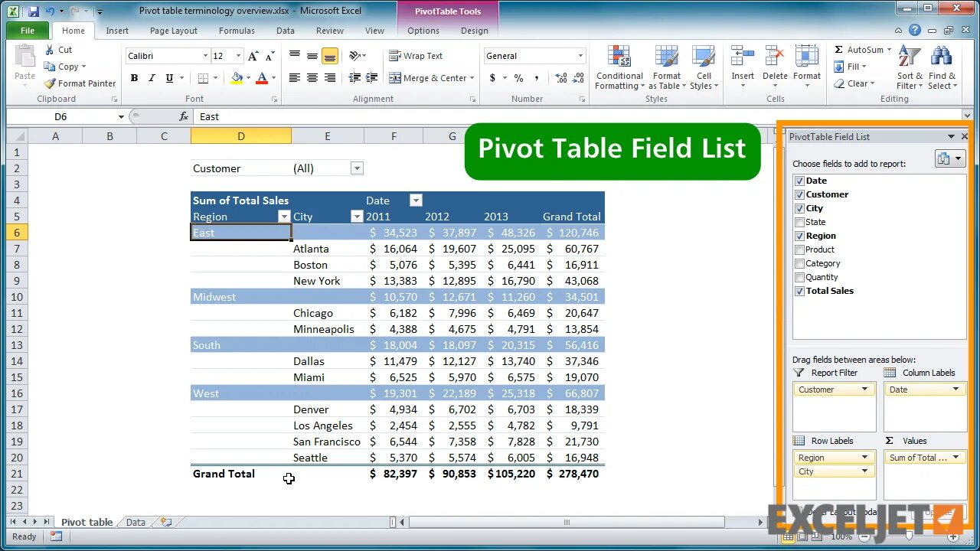Apply Accounting Number Format dollar icon
Screen dimensions: 980x551
tap(492, 78)
